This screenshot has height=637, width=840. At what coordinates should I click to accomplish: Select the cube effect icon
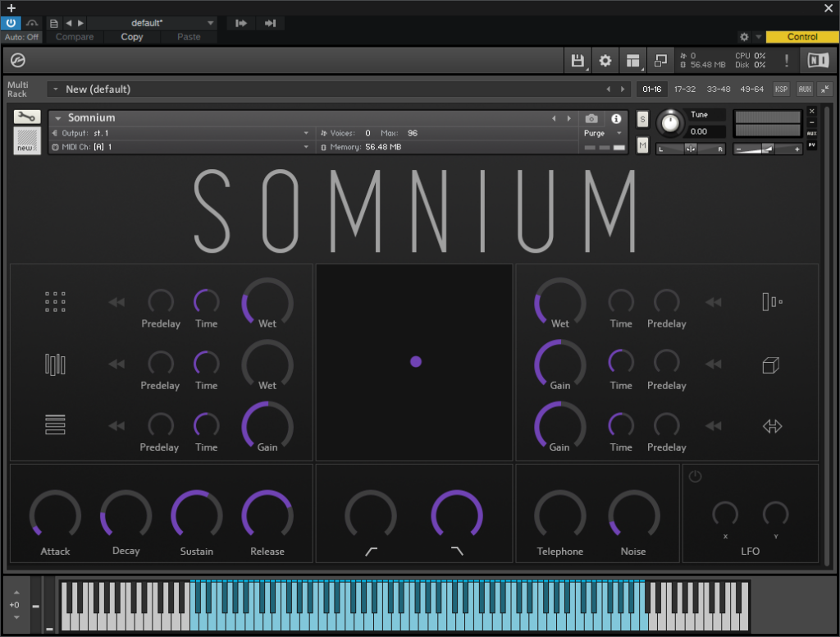(x=771, y=365)
